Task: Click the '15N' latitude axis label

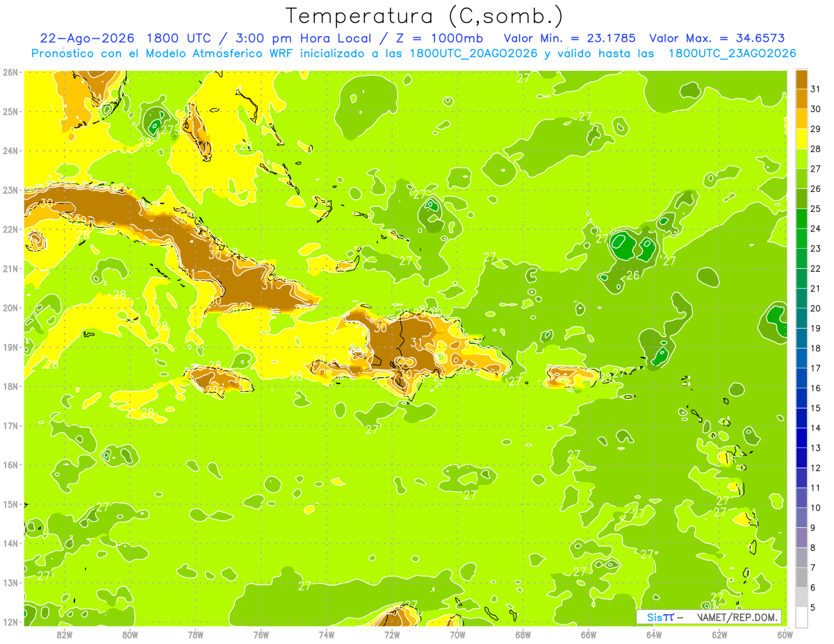Action: click(x=10, y=504)
